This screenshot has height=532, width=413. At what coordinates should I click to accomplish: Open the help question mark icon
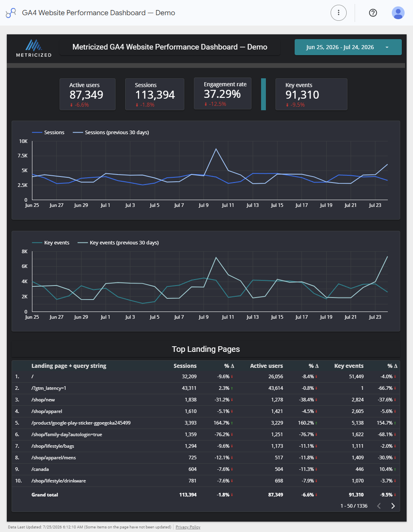point(373,13)
